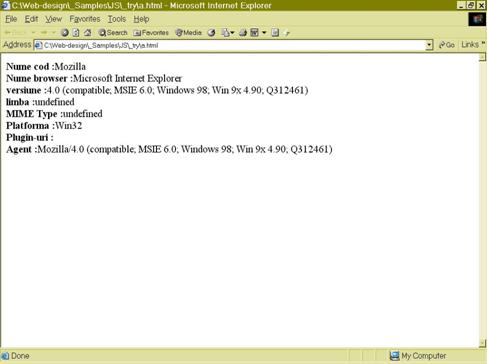Click the Mail toolbar icon

tap(225, 33)
